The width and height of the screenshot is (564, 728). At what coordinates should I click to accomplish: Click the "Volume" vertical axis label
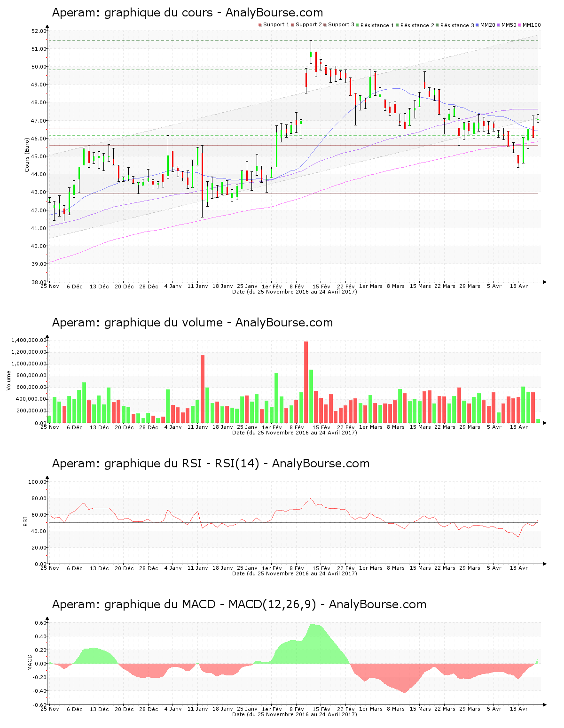coord(8,380)
